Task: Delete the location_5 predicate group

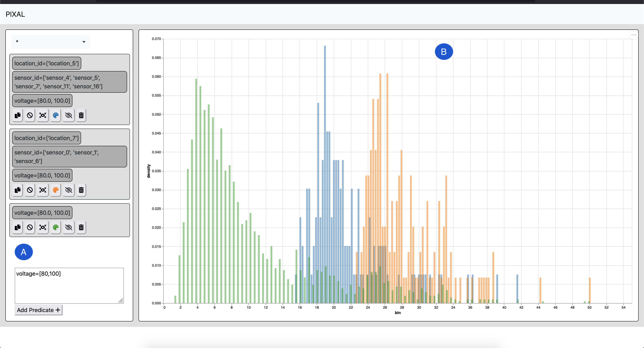Action: [81, 115]
